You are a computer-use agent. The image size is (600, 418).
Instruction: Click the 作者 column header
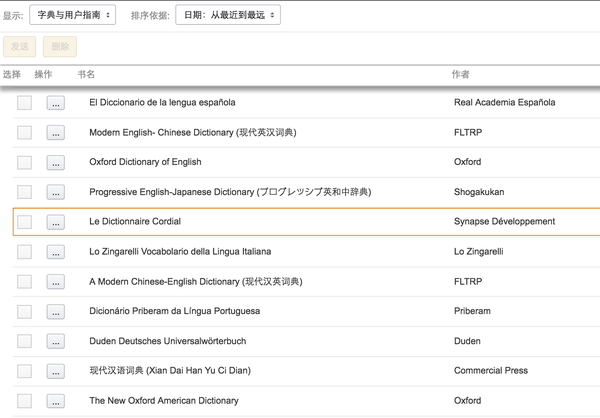460,74
